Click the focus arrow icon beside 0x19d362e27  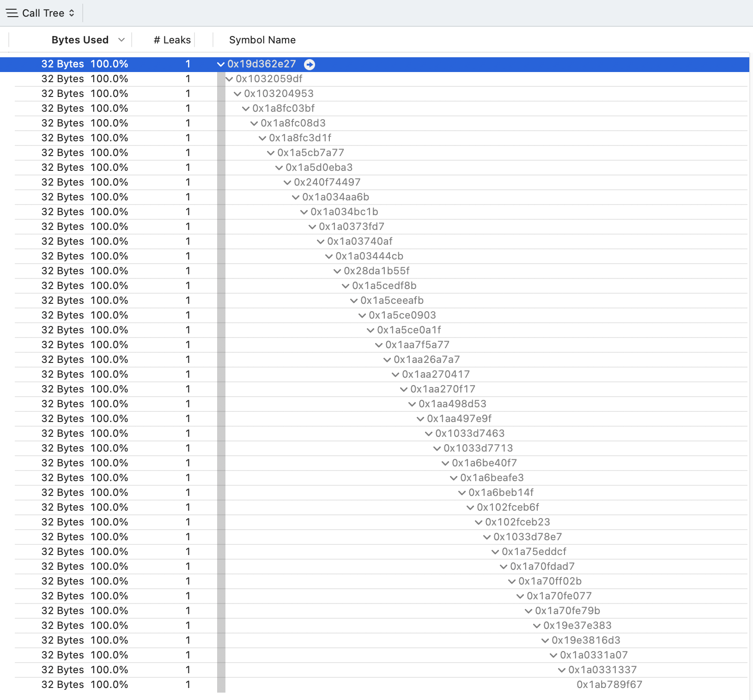[310, 65]
